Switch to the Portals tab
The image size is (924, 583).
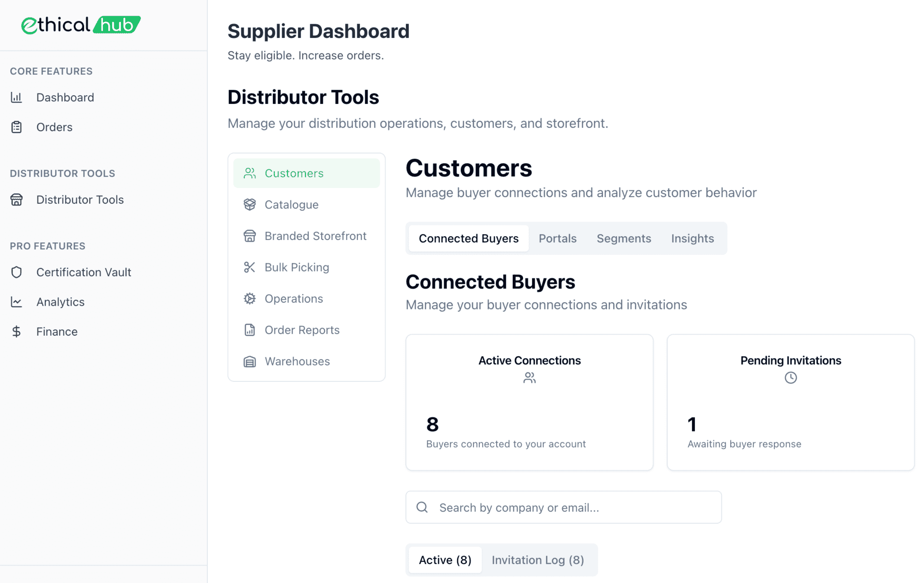[x=557, y=239]
